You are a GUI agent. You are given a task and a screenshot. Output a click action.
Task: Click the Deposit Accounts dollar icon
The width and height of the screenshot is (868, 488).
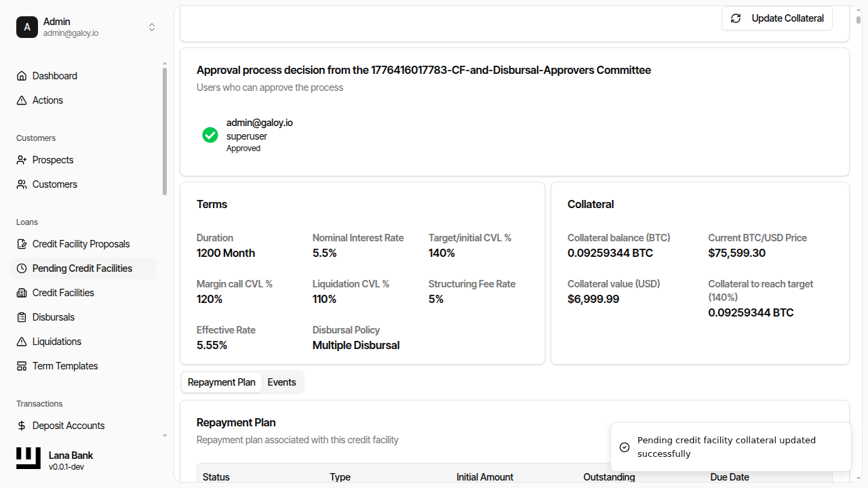click(22, 426)
